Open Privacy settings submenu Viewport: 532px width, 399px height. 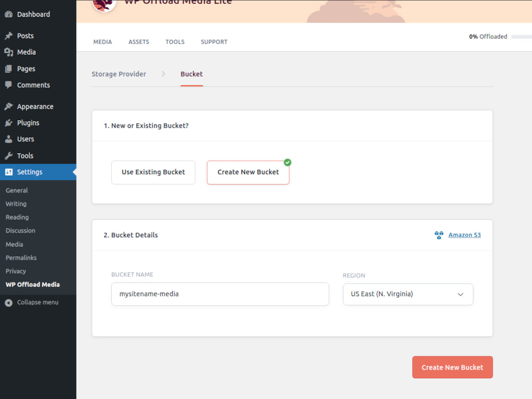(x=15, y=271)
